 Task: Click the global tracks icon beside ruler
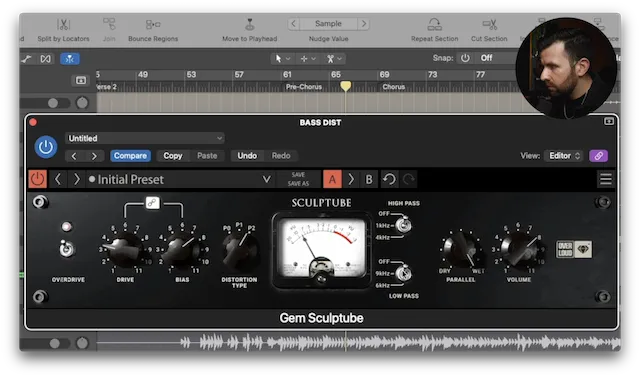(81, 80)
